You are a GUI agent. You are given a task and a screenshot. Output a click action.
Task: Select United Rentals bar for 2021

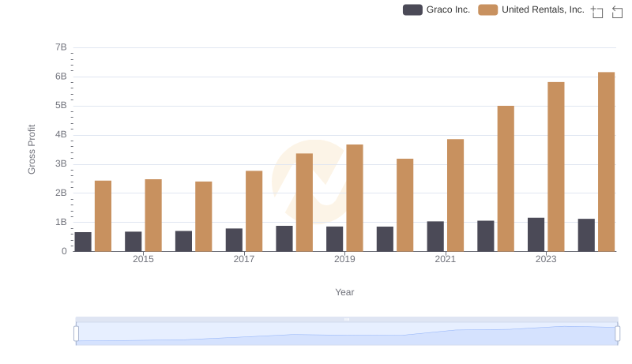(x=455, y=195)
